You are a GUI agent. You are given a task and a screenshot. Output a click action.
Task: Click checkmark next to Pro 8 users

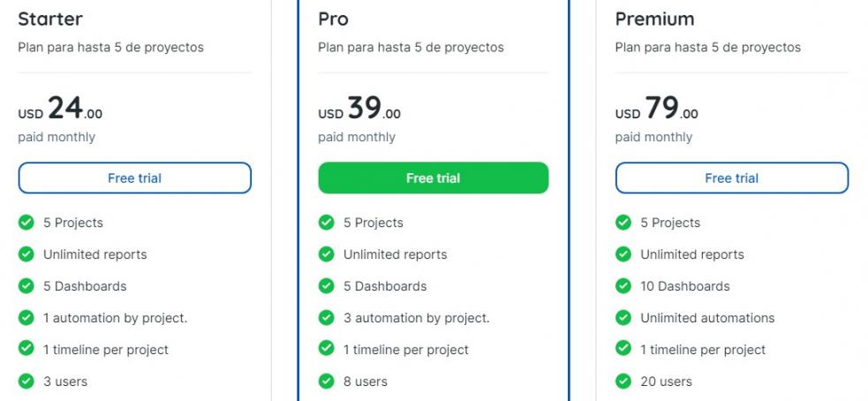[x=327, y=382]
